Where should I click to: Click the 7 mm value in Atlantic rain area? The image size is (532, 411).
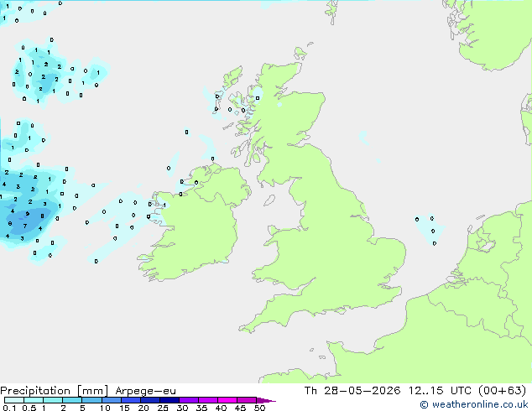(25, 226)
